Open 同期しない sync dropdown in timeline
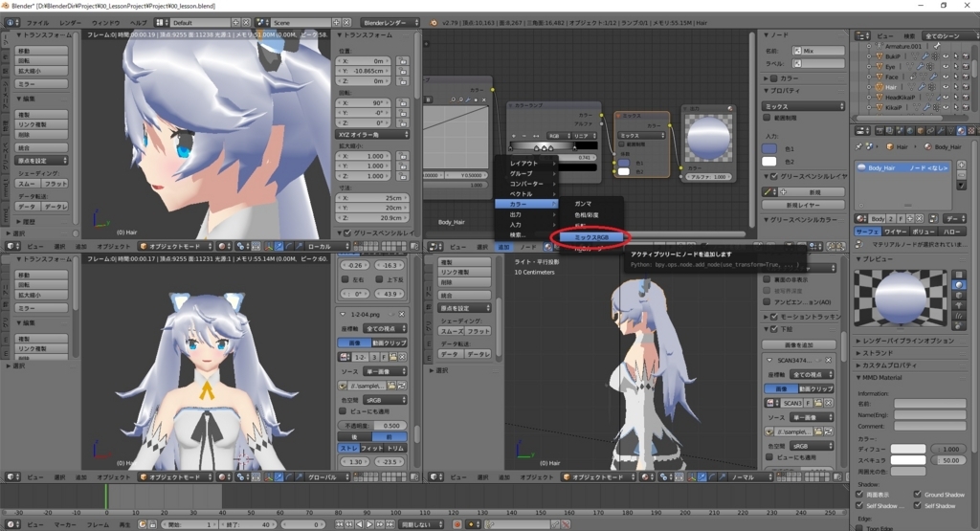The width and height of the screenshot is (980, 531). pos(422,524)
